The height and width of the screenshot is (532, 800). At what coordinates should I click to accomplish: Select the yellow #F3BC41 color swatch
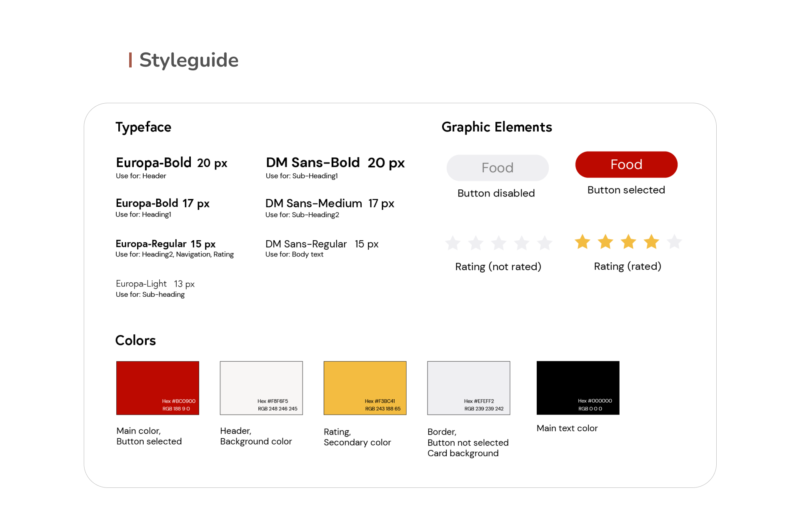point(365,388)
